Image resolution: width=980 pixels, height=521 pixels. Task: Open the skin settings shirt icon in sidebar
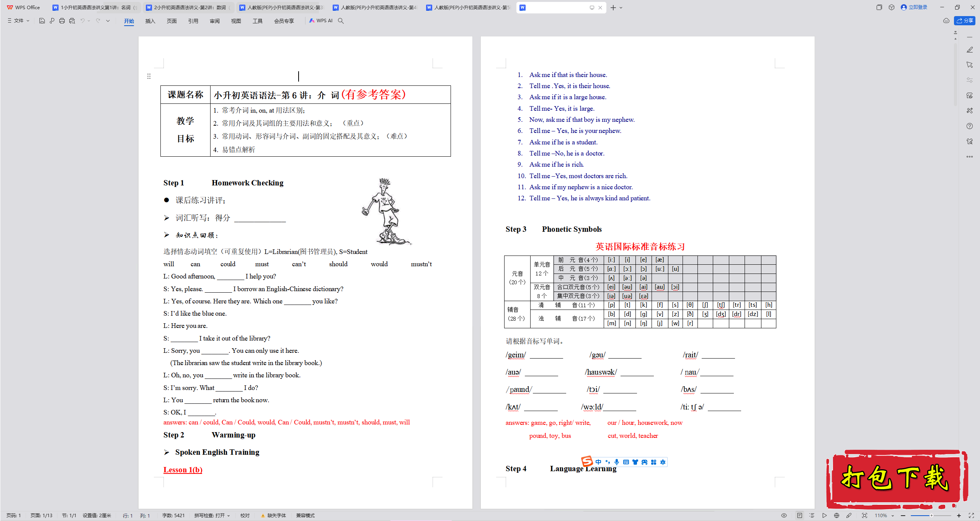[x=969, y=141]
